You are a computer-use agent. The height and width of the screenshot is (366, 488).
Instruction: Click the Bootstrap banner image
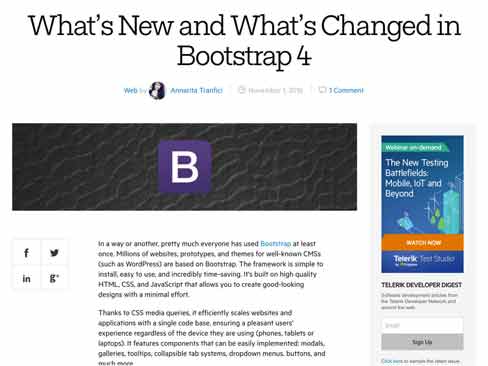tap(185, 167)
